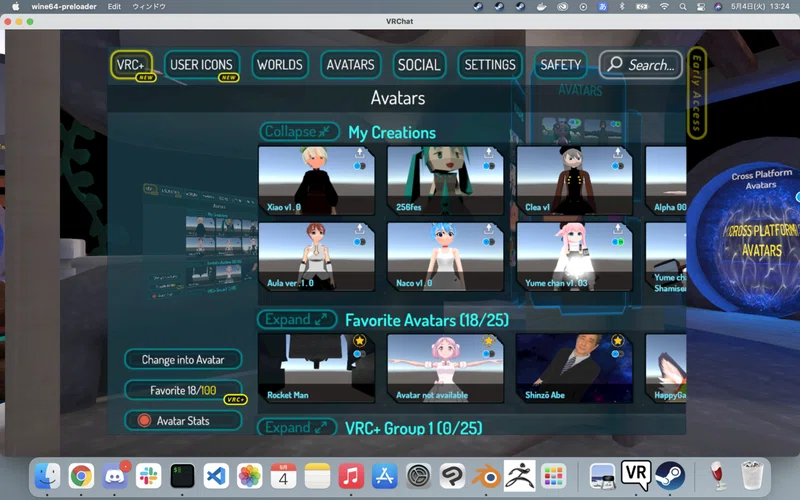The width and height of the screenshot is (800, 500).
Task: Open Visual Studio Code from the dock
Action: 216,477
